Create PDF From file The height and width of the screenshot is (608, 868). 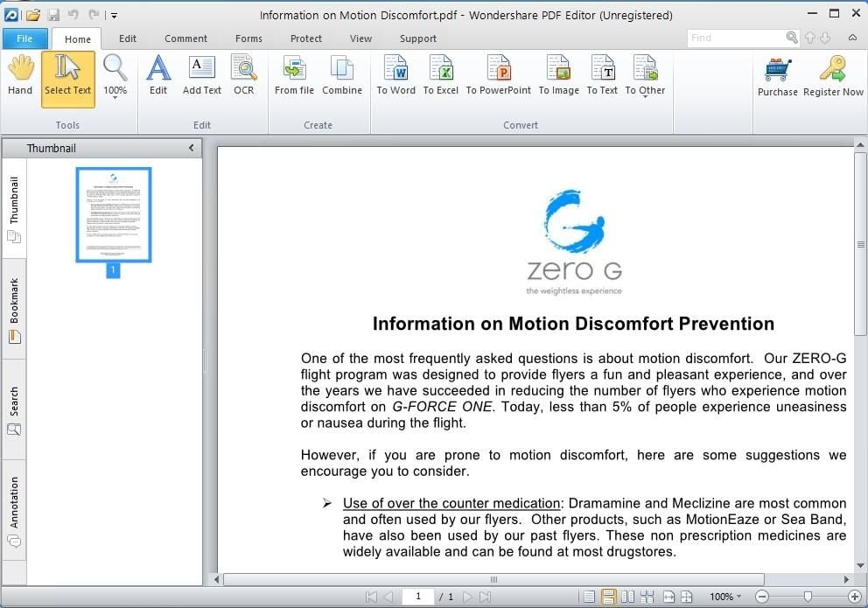point(294,75)
